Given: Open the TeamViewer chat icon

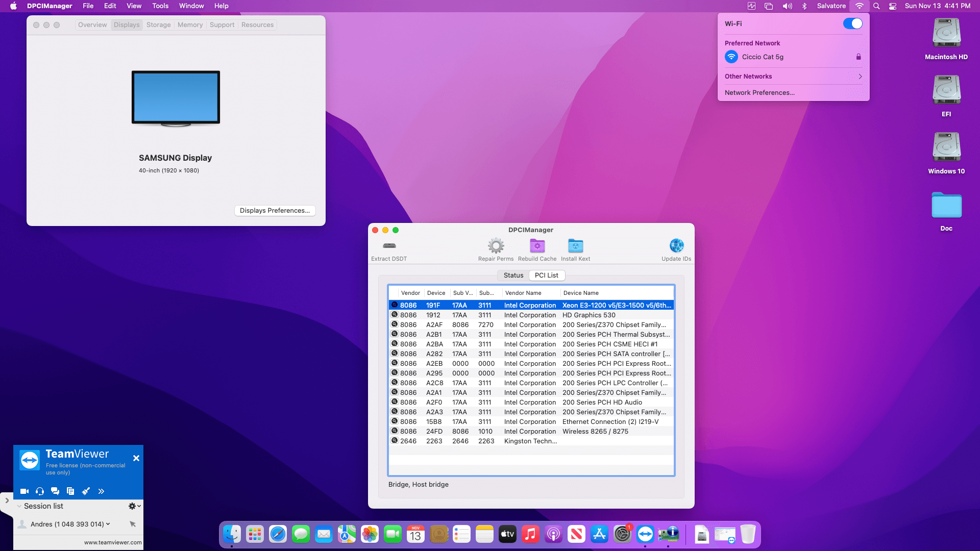Looking at the screenshot, I should [55, 491].
